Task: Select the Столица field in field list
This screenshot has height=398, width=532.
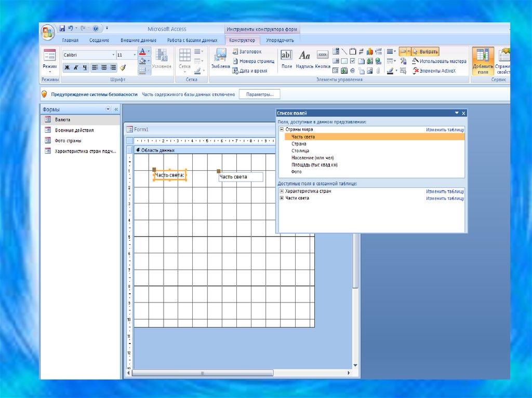Action: coord(300,151)
